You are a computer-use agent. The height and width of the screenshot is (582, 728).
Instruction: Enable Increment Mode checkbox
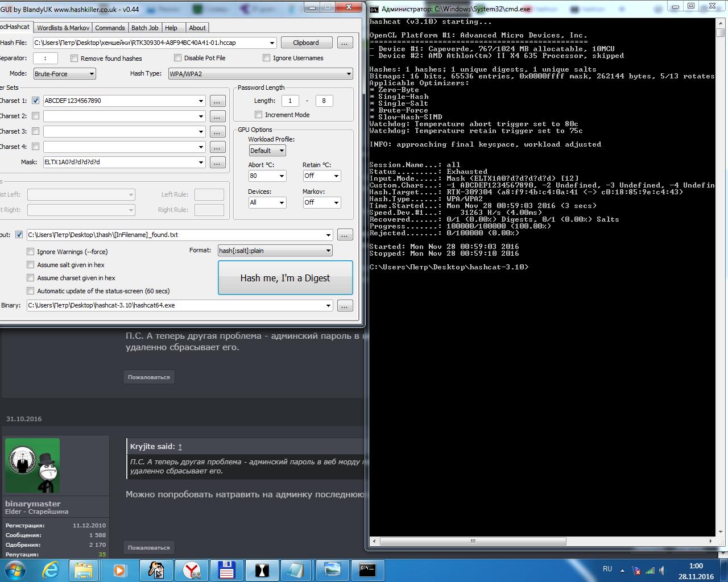coord(258,115)
